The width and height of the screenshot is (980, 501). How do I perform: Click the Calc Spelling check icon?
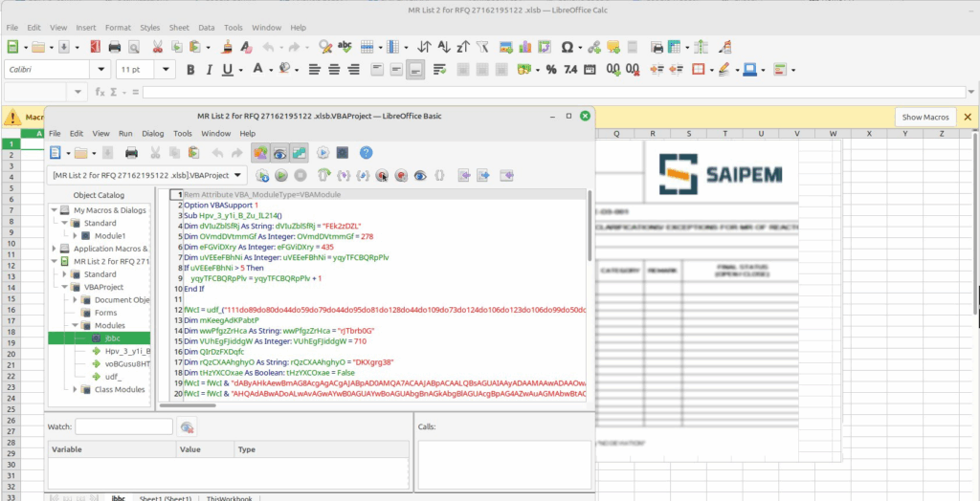[344, 47]
